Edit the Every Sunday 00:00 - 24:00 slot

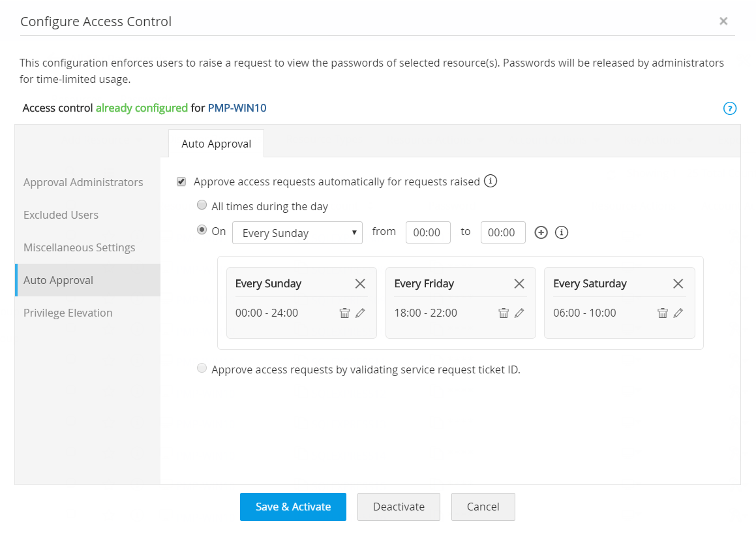tap(360, 313)
